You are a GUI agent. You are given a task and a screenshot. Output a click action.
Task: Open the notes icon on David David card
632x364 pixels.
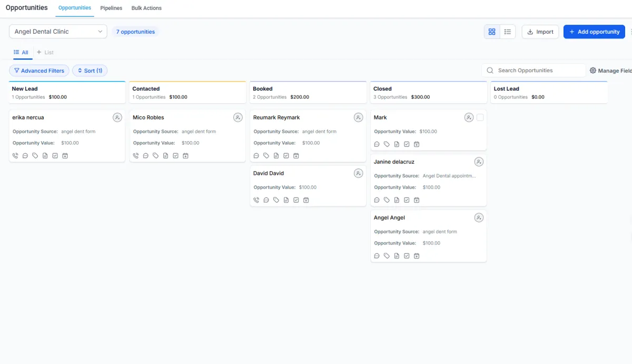(286, 200)
